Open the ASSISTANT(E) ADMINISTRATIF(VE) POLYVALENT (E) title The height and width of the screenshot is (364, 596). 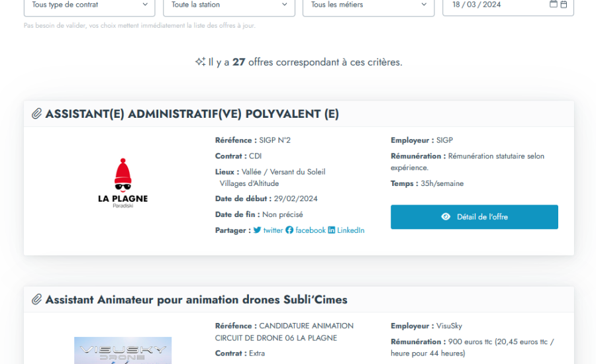pos(192,114)
